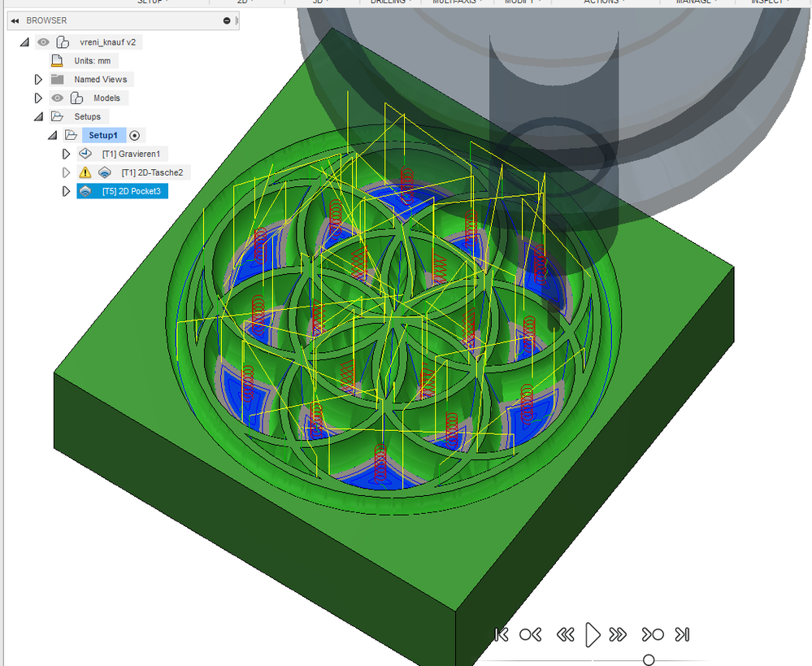
Task: Select the Setups label
Action: coord(87,116)
